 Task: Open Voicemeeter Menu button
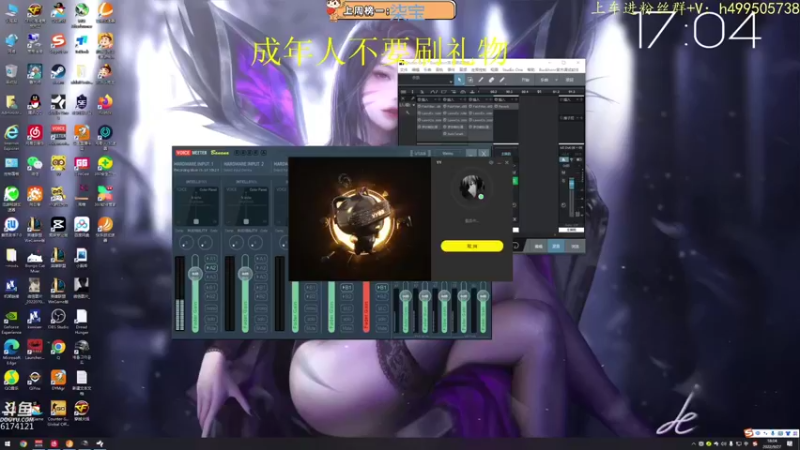pyautogui.click(x=447, y=153)
